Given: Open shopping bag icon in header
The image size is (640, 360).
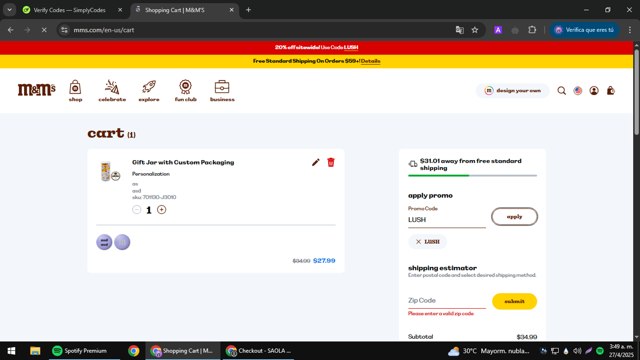Looking at the screenshot, I should click(x=611, y=91).
